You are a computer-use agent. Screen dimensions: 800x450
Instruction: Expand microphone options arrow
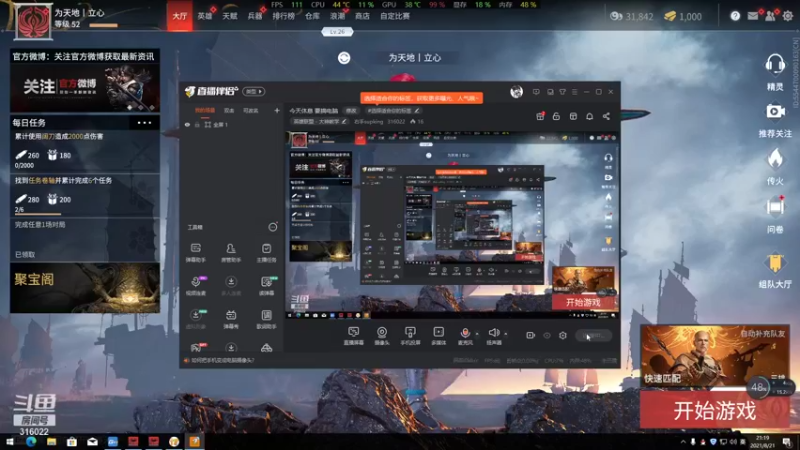tap(478, 334)
